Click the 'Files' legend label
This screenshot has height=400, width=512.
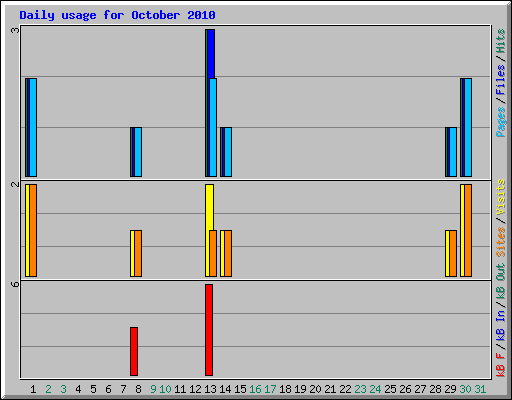point(501,80)
